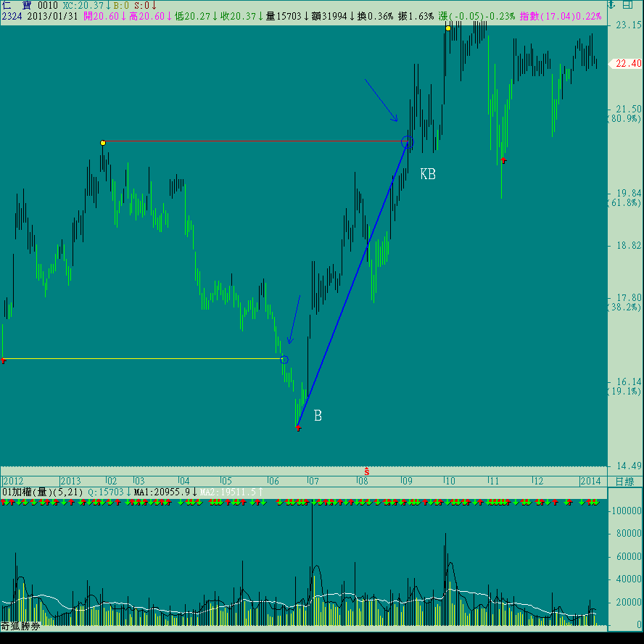The image size is (644, 644).
Task: Click the red S marker above the timeline
Action: pyautogui.click(x=367, y=471)
